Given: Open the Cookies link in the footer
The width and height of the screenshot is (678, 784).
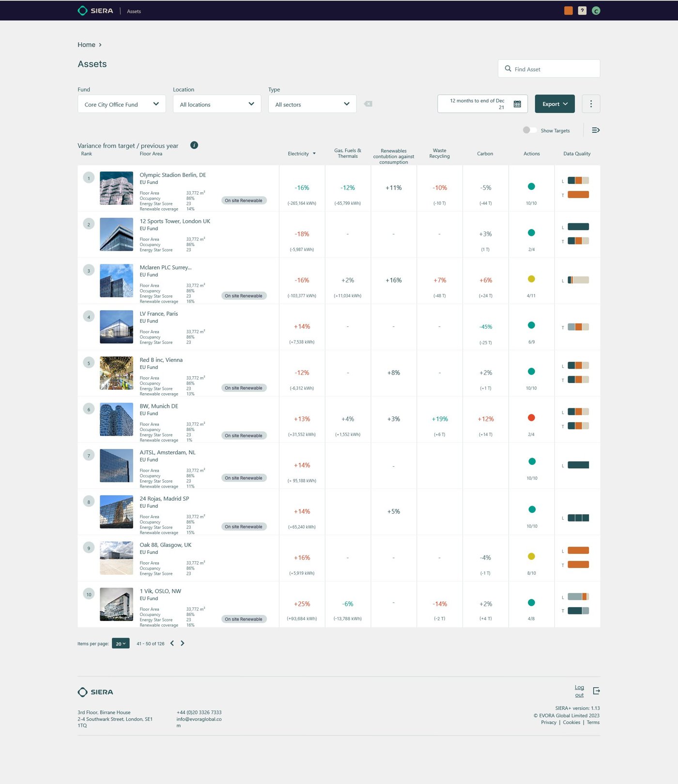Looking at the screenshot, I should (x=571, y=723).
